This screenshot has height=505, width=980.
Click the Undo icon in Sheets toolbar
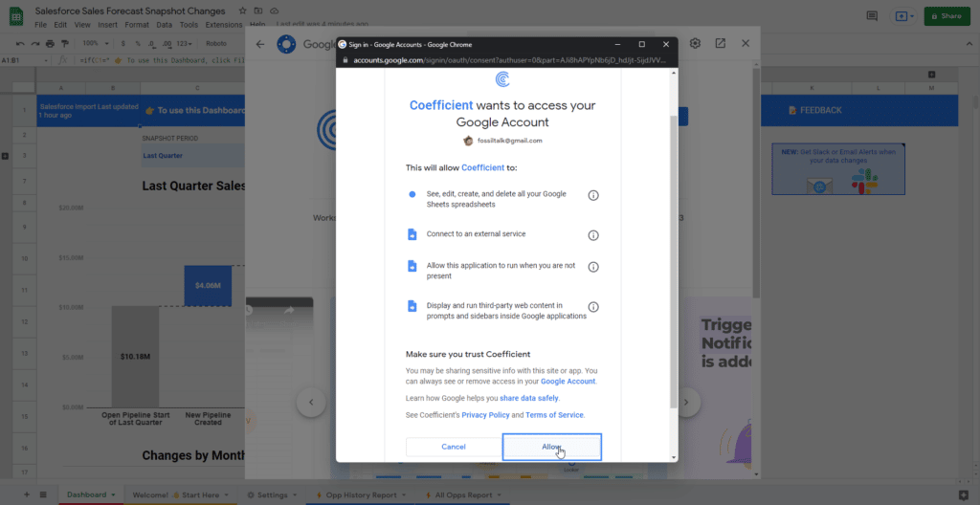coord(20,44)
